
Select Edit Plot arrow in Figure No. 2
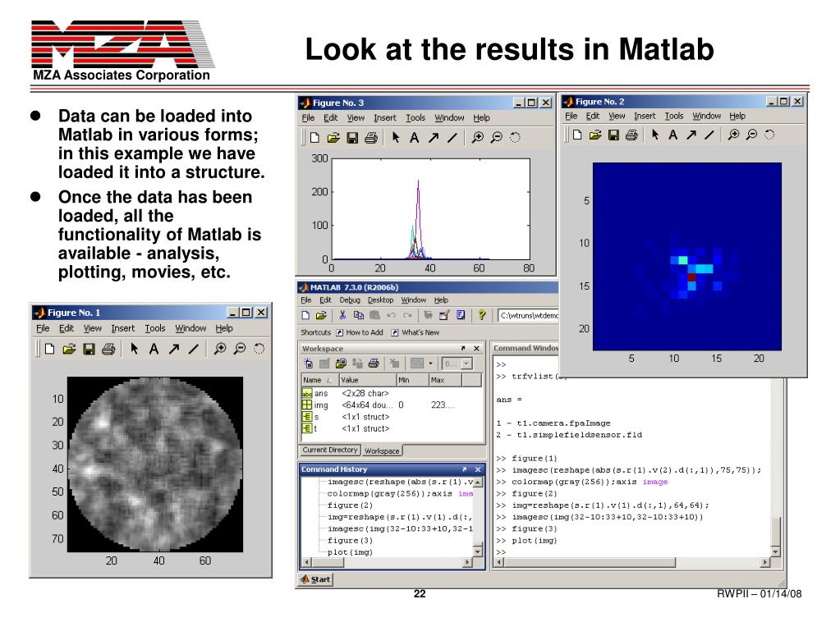coord(655,135)
